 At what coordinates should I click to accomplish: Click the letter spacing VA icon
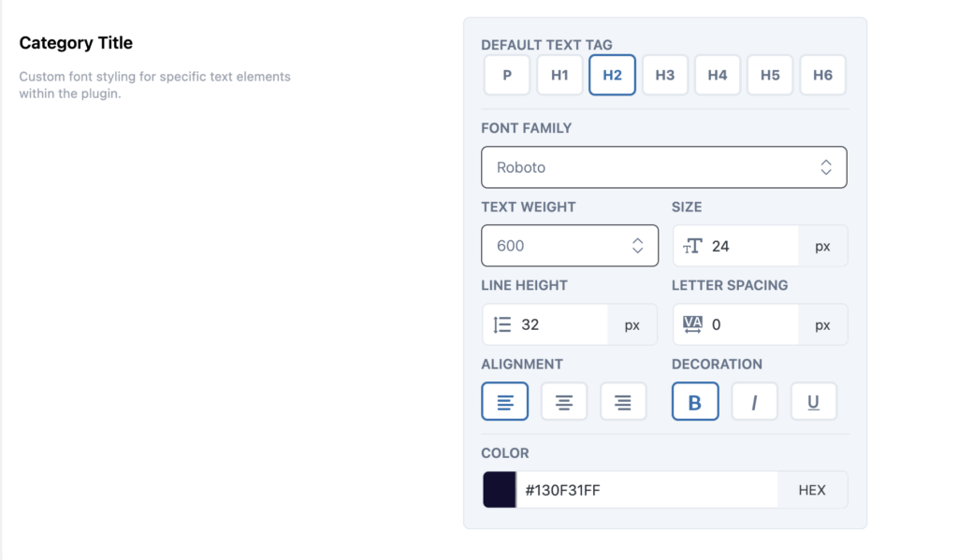(690, 323)
